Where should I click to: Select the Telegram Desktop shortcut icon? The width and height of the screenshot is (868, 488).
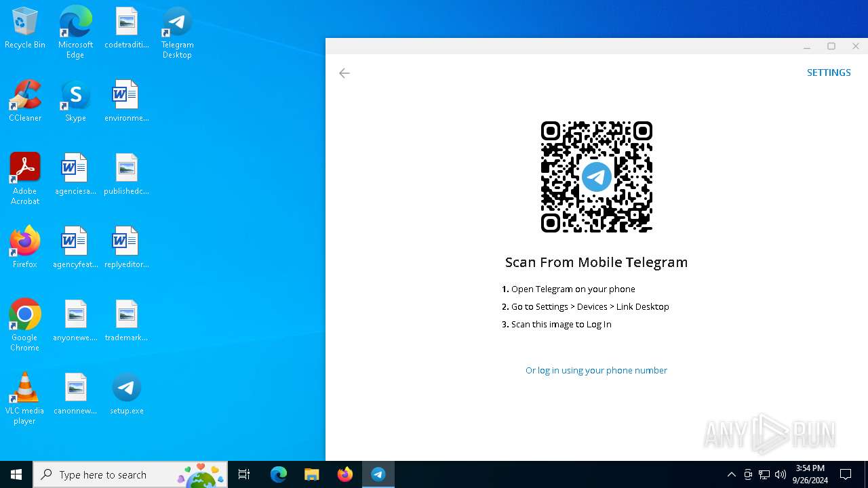[177, 33]
